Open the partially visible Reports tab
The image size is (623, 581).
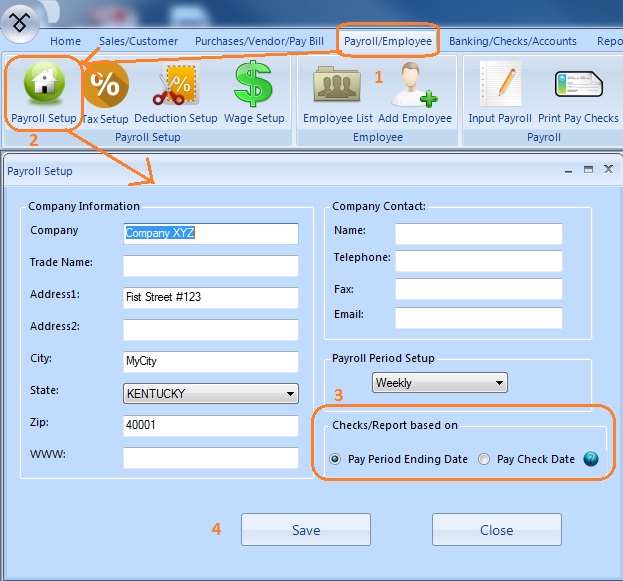tap(609, 41)
